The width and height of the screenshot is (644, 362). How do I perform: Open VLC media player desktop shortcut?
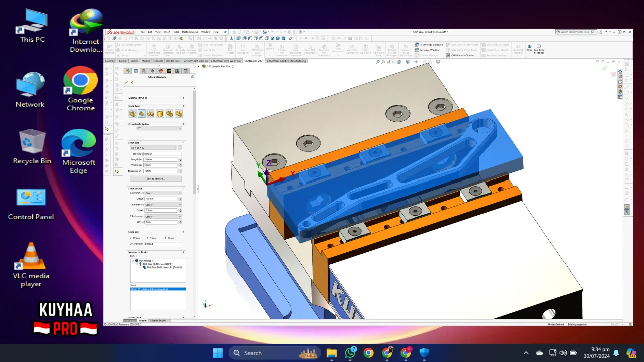pyautogui.click(x=31, y=264)
